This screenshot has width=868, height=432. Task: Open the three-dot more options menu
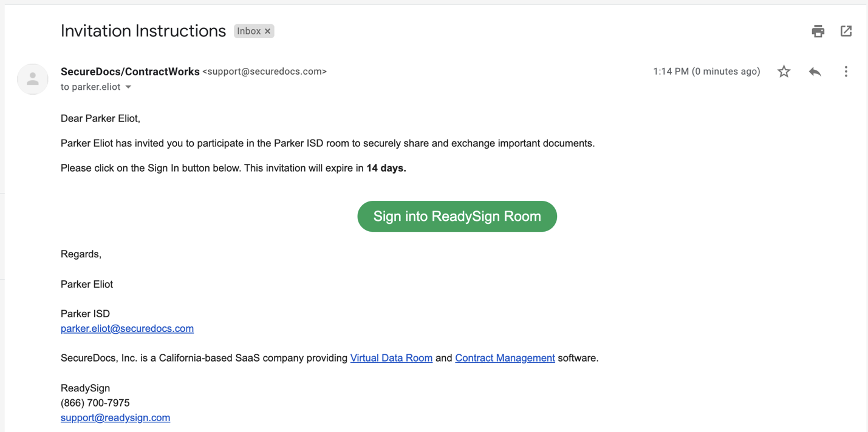[846, 72]
